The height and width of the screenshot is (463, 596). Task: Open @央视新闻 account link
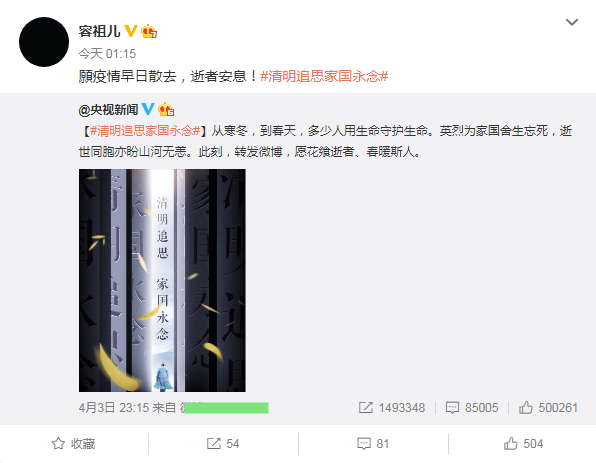pyautogui.click(x=108, y=110)
